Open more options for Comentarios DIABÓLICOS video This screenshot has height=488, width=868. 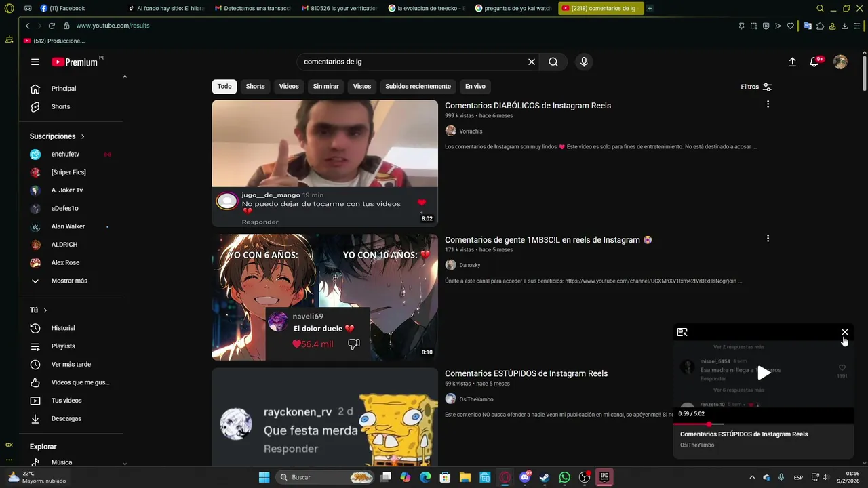click(768, 104)
